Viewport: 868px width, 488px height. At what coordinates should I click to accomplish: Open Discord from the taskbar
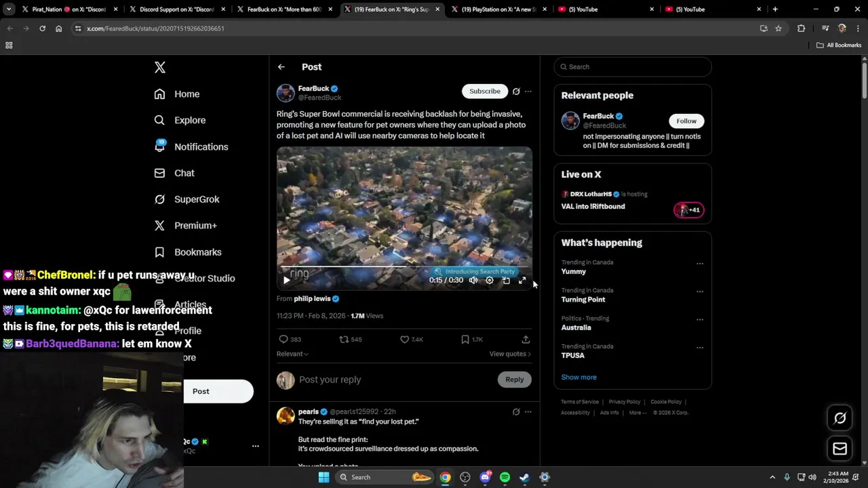[x=485, y=477]
